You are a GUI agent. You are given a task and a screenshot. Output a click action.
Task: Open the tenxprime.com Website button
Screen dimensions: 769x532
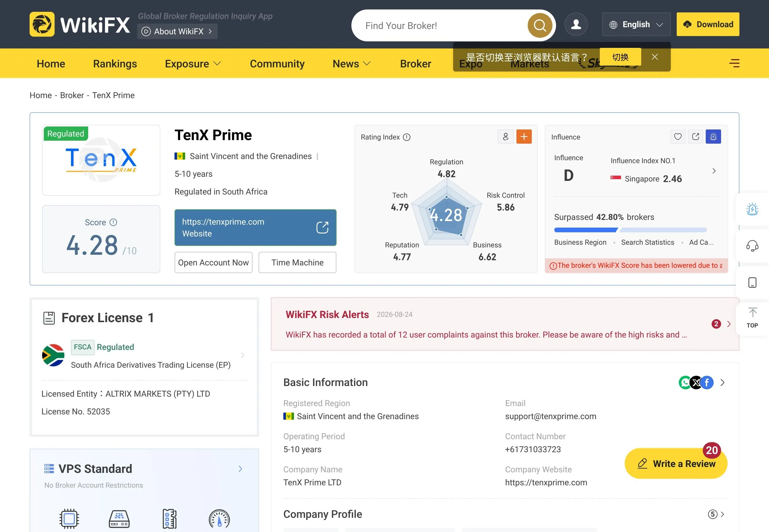pos(256,228)
